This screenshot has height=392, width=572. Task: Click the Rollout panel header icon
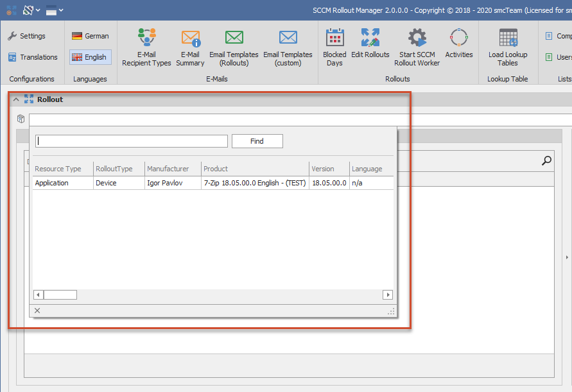pyautogui.click(x=29, y=99)
